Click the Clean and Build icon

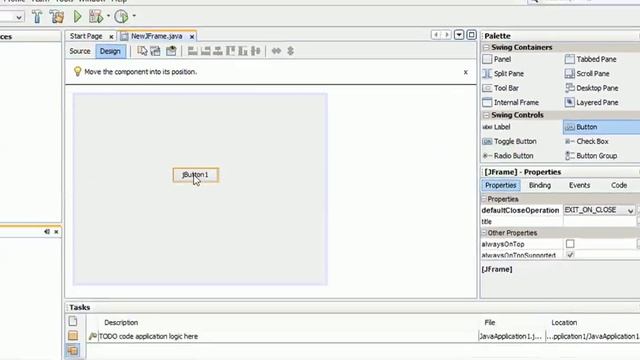(57, 17)
